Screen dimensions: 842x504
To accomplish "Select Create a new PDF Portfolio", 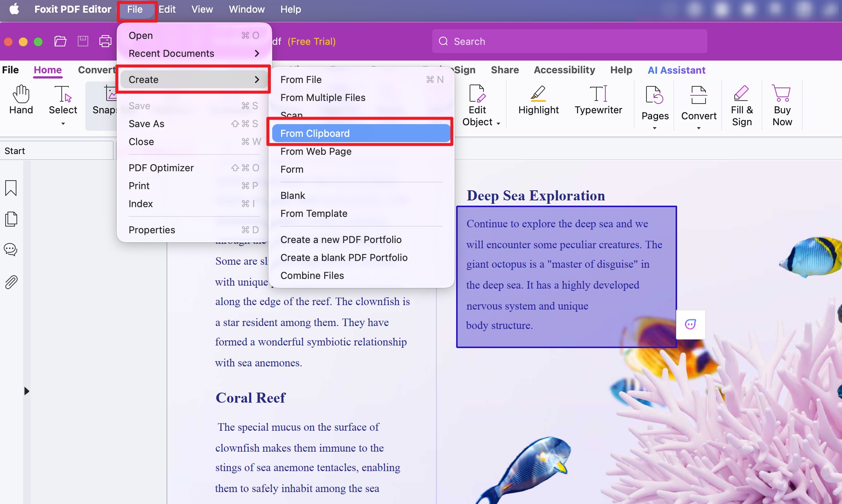I will tap(361, 240).
